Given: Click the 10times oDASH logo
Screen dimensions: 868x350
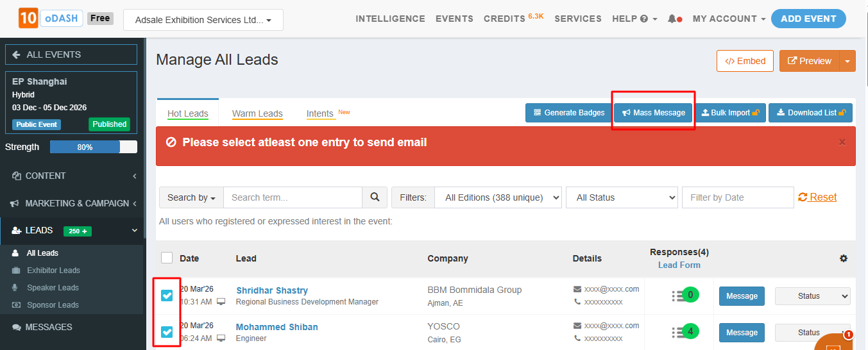Looking at the screenshot, I should click(x=49, y=19).
